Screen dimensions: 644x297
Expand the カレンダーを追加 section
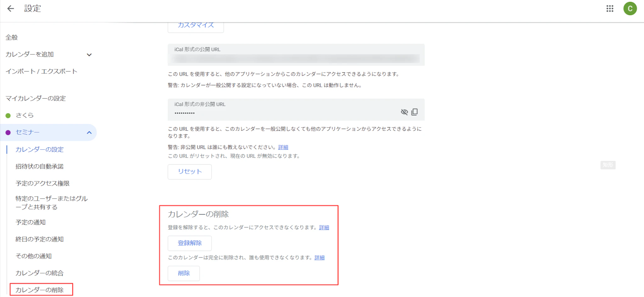[89, 55]
